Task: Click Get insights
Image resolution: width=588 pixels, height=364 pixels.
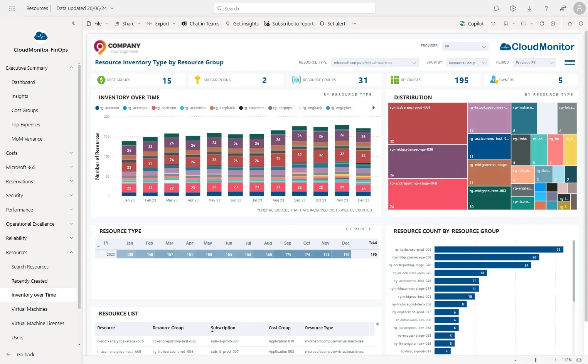Action: click(x=242, y=23)
